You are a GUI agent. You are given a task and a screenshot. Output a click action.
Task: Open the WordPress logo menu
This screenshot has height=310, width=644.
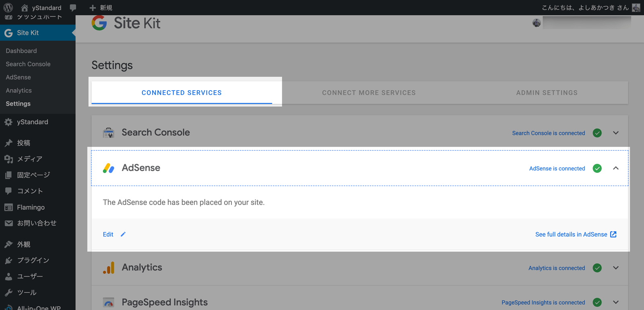point(8,7)
